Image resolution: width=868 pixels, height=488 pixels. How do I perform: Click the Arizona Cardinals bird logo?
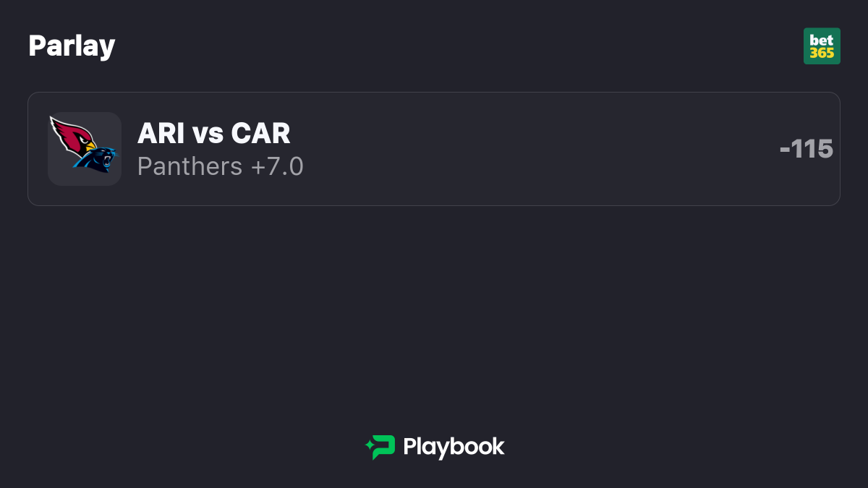coord(73,136)
